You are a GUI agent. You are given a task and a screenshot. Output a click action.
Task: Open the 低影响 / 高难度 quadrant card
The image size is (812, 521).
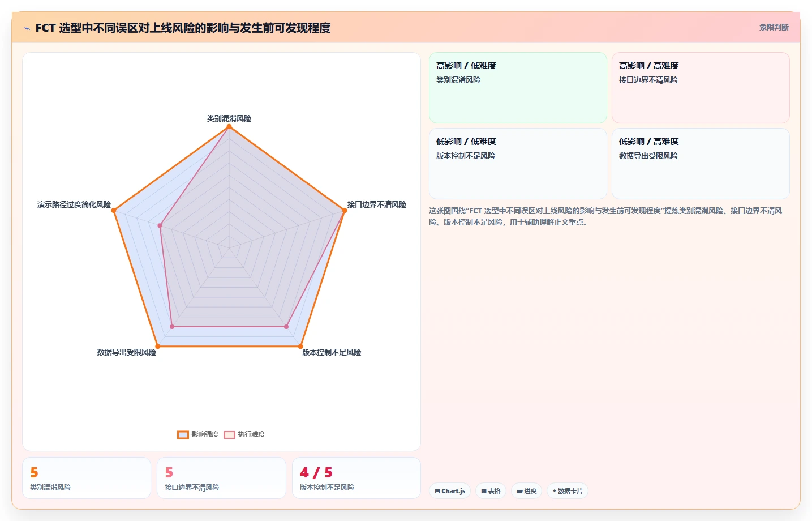tap(701, 164)
